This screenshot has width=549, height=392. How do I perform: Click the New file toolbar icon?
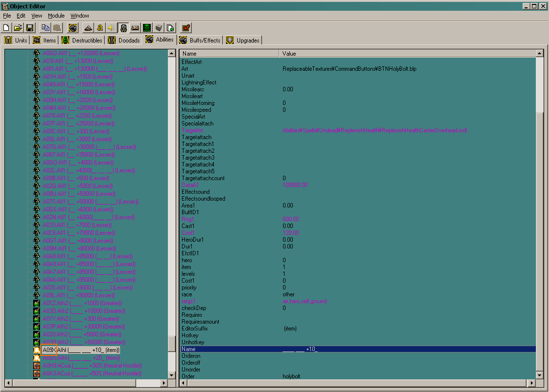pos(6,28)
